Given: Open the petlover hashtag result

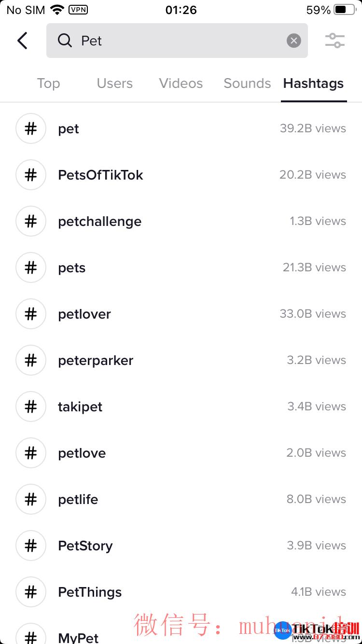Looking at the screenshot, I should (x=181, y=314).
